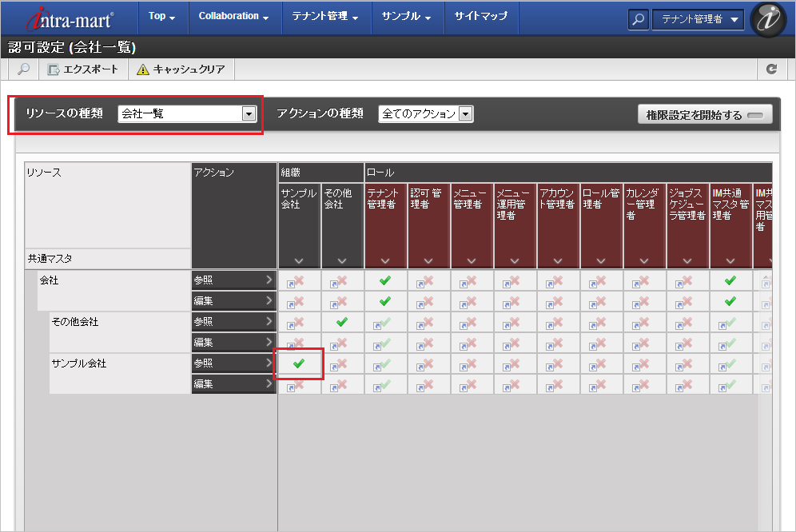Toggle green check for サンプル会社 参照 under サンプル会社
The image size is (796, 532).
pos(299,363)
